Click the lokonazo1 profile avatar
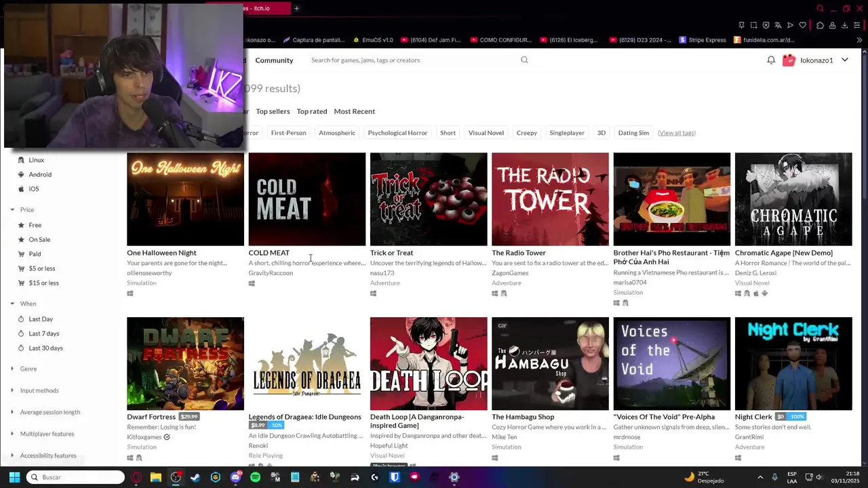The image size is (868, 488). click(789, 60)
